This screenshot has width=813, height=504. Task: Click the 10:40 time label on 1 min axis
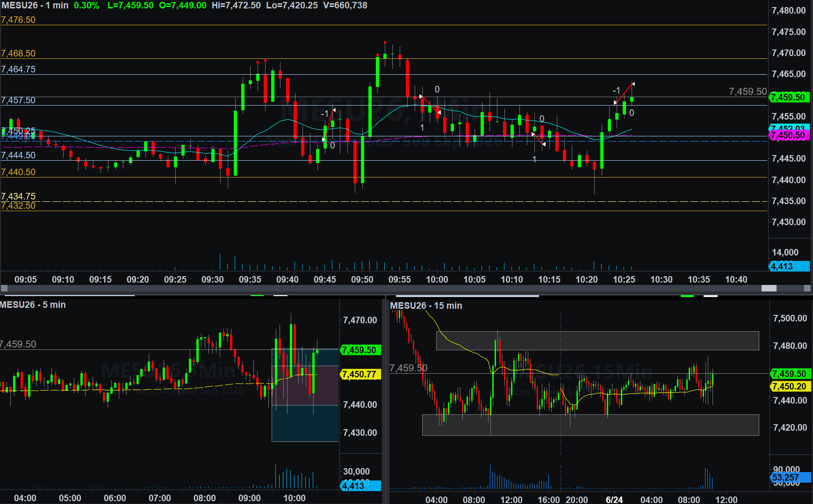tap(736, 279)
